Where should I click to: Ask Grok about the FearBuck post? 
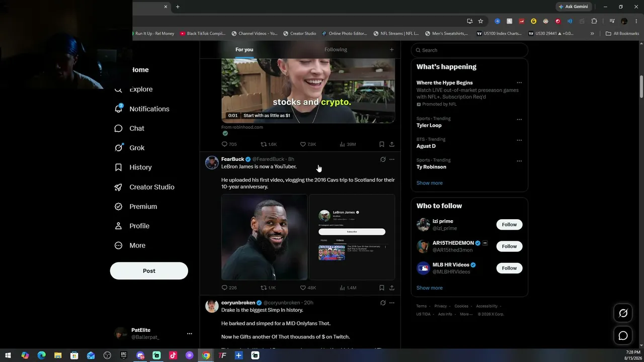click(383, 159)
